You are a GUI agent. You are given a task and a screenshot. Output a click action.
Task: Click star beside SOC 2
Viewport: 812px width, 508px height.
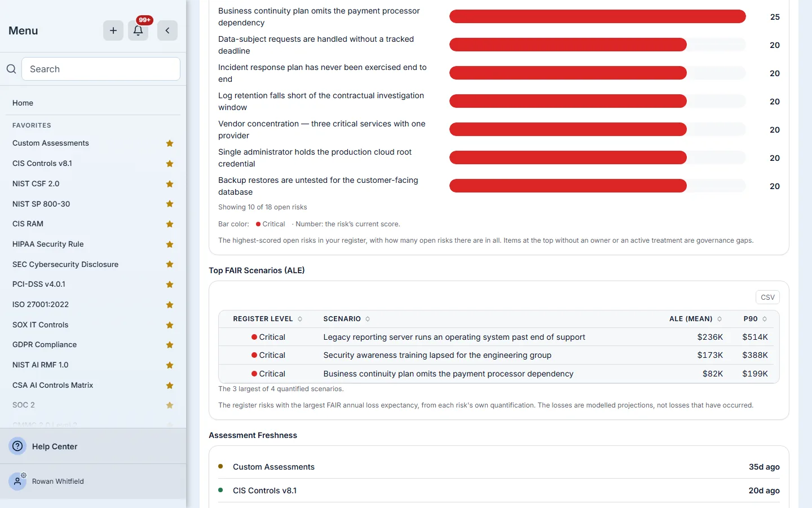(x=170, y=405)
